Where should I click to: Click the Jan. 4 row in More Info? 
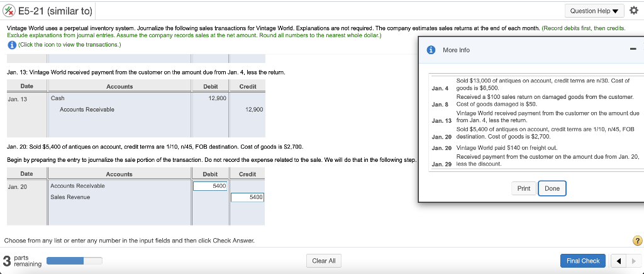(535, 84)
